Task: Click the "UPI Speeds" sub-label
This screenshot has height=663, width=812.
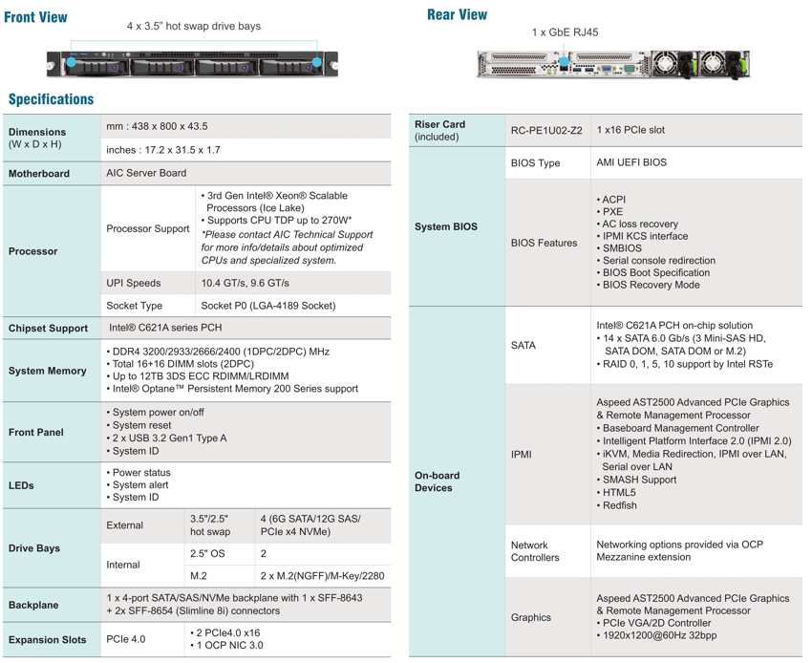Action: pyautogui.click(x=134, y=283)
